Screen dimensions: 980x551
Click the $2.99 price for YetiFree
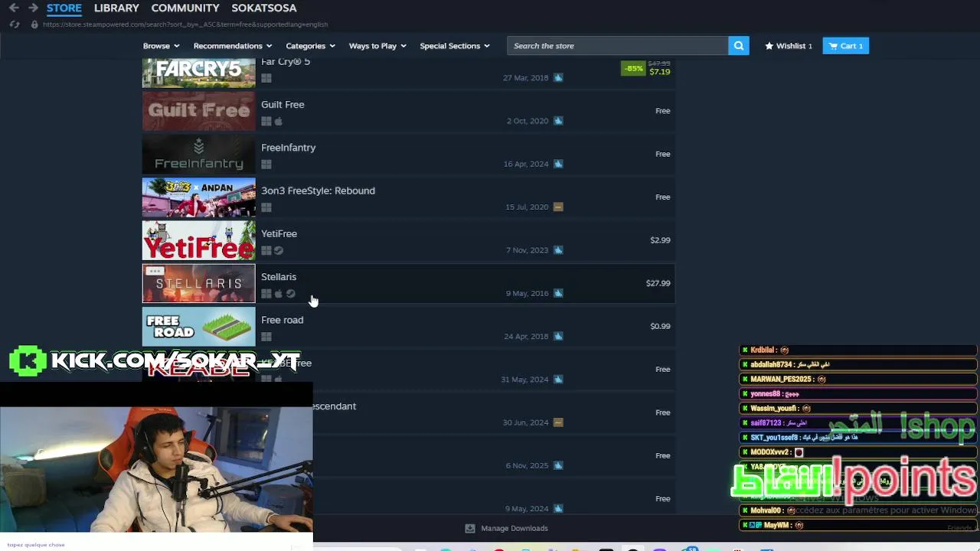click(x=660, y=240)
